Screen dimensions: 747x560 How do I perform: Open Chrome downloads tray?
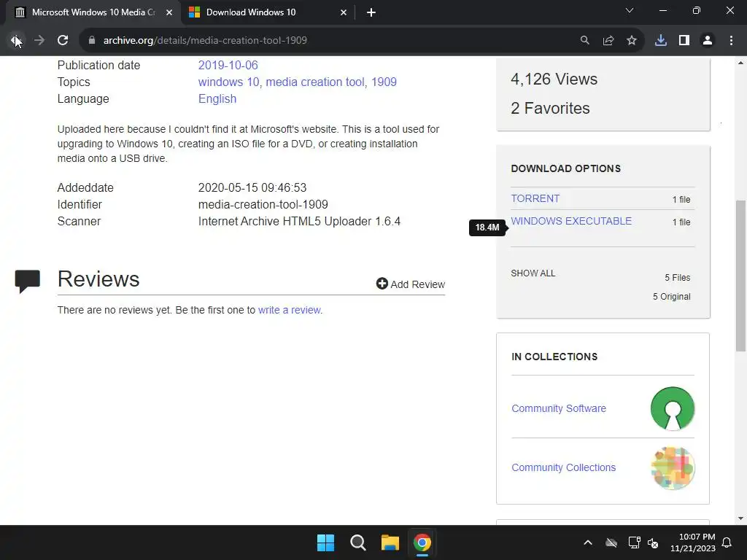click(661, 41)
